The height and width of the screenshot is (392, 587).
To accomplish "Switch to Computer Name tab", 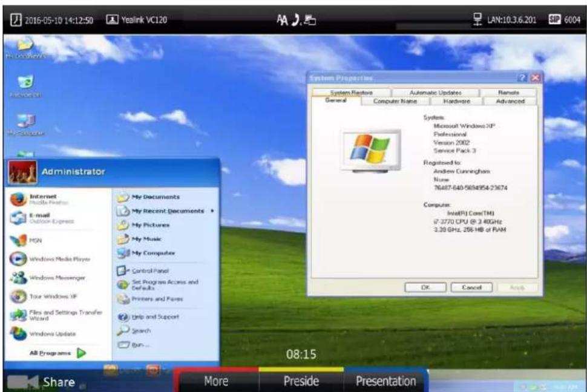I will 395,101.
